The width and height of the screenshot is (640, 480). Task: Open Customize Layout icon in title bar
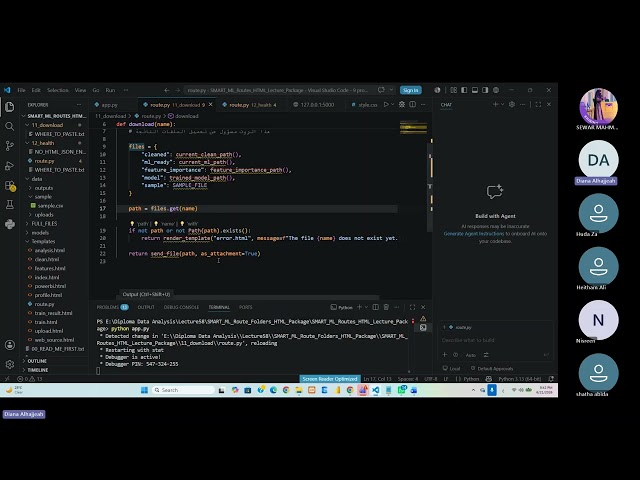point(453,90)
